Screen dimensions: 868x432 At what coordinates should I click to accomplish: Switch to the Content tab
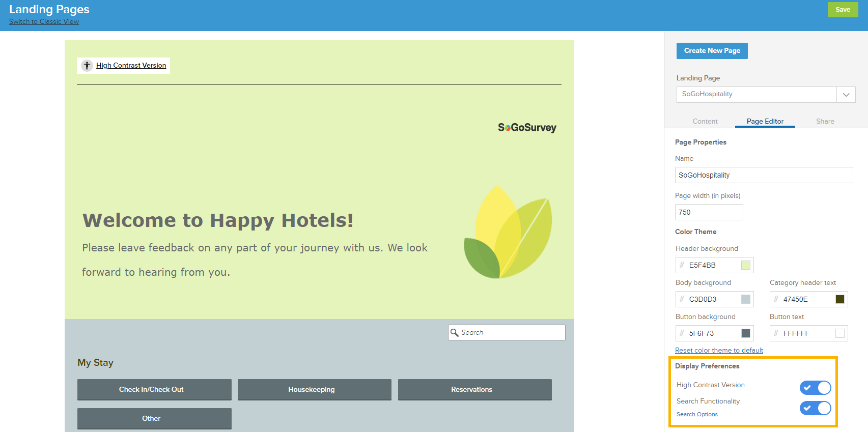(x=705, y=121)
